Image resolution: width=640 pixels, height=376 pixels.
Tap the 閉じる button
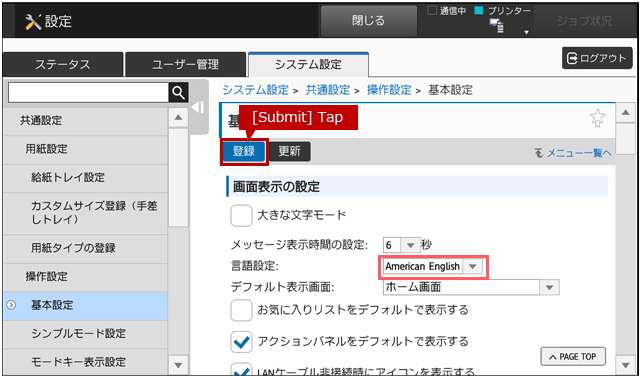369,21
